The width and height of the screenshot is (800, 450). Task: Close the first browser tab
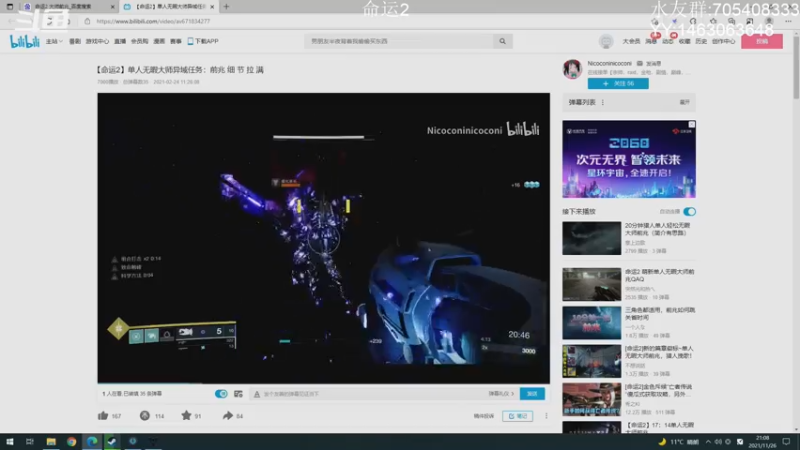click(112, 7)
